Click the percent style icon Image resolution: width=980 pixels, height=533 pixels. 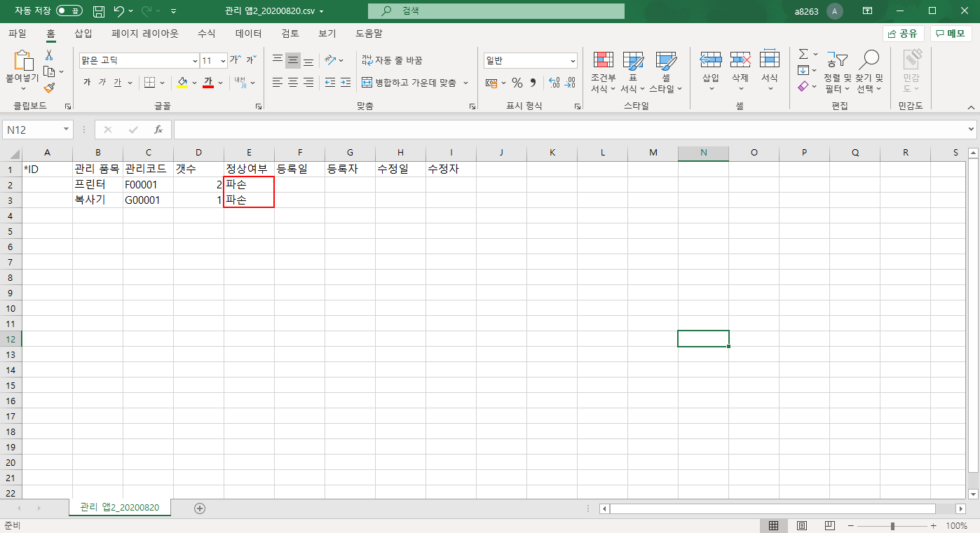click(517, 83)
